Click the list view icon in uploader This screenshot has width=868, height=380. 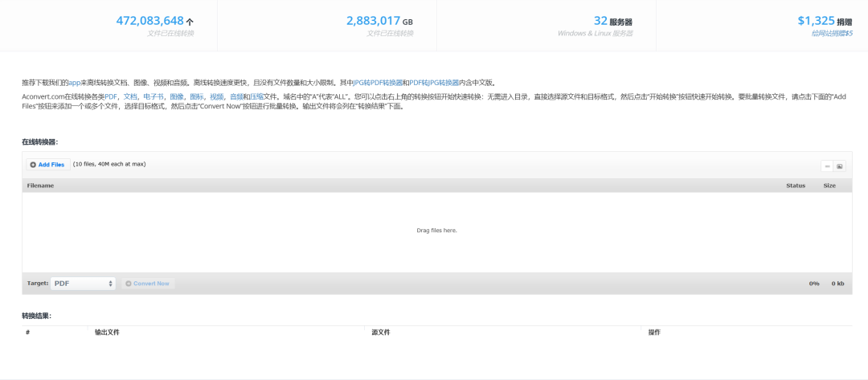(x=826, y=166)
